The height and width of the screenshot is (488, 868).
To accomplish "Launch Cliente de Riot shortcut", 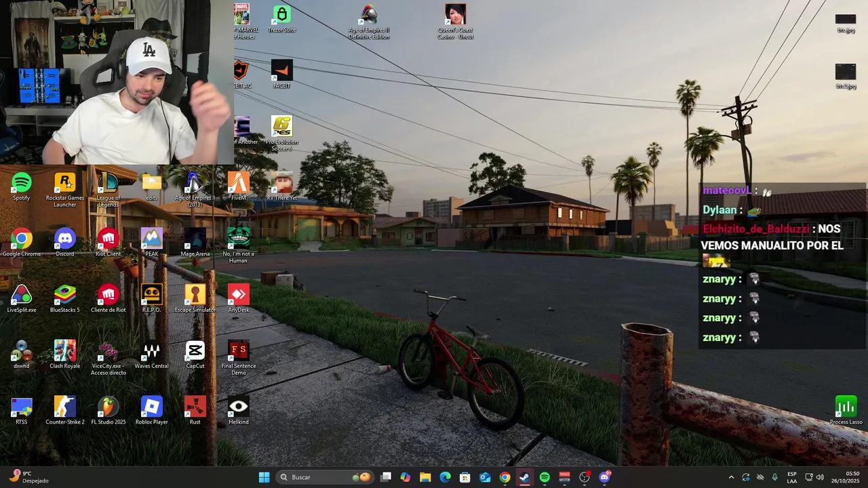I will click(x=108, y=299).
